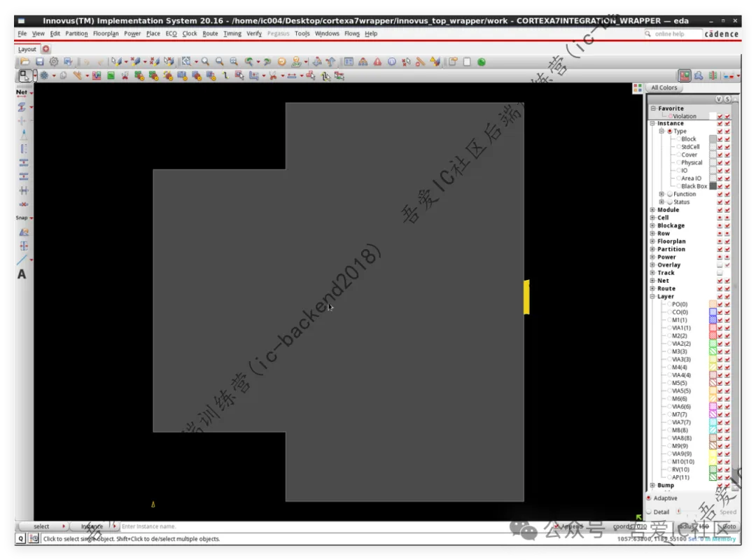Viewport: 756px width, 560px height.
Task: Collapse the Instance tree group
Action: coord(652,123)
